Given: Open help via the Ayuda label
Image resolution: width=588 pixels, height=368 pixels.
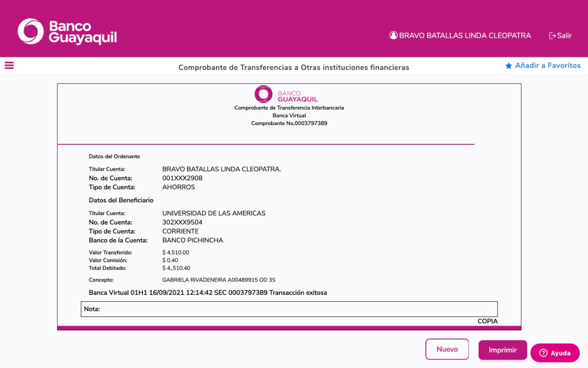Looking at the screenshot, I should click(x=560, y=353).
